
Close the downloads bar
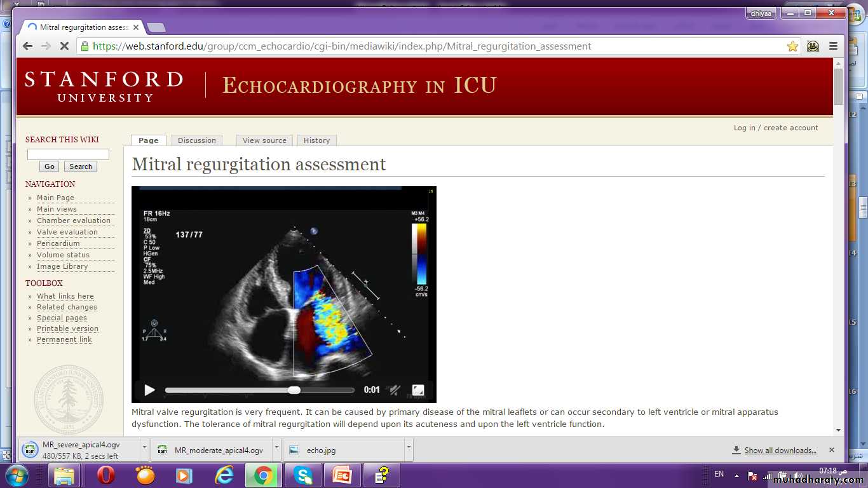coord(832,450)
